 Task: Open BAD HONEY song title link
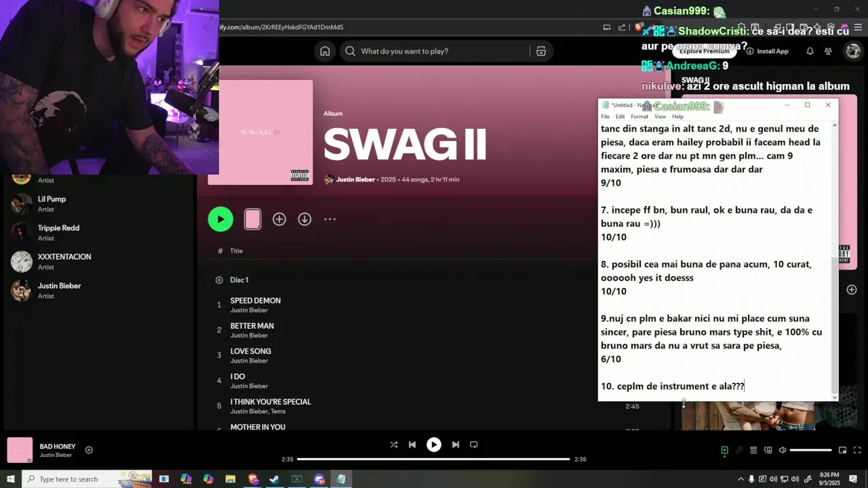(x=58, y=446)
